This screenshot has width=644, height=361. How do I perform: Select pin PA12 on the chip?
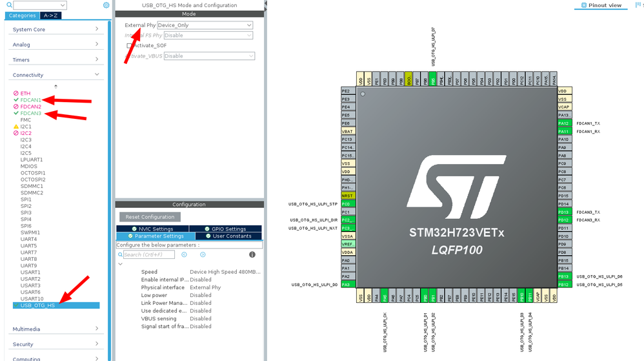click(x=565, y=123)
